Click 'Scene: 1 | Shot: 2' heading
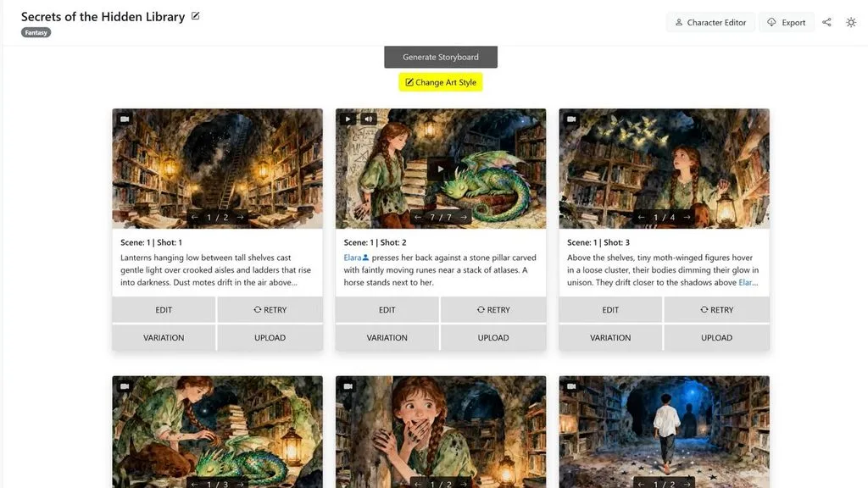Image resolution: width=868 pixels, height=488 pixels. 375,242
